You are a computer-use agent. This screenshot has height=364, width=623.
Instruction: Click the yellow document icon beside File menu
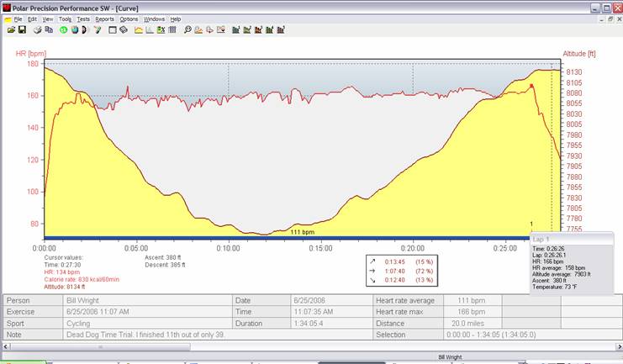pos(8,19)
